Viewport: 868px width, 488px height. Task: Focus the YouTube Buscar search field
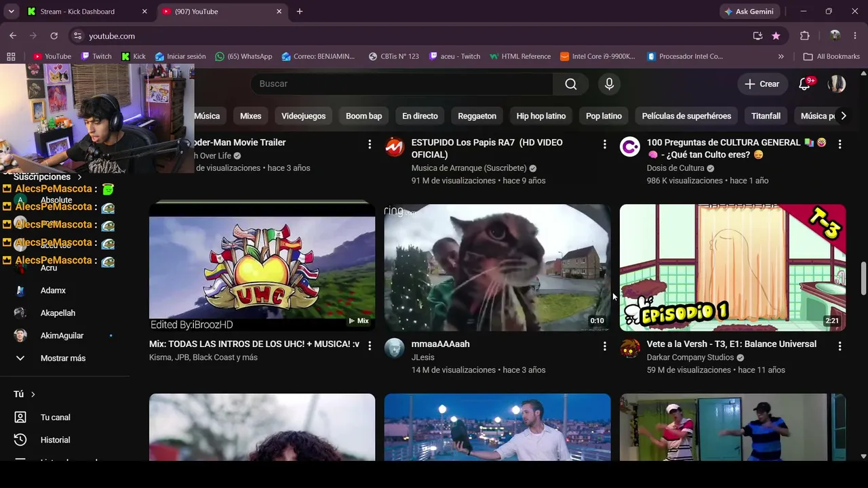tap(402, 84)
